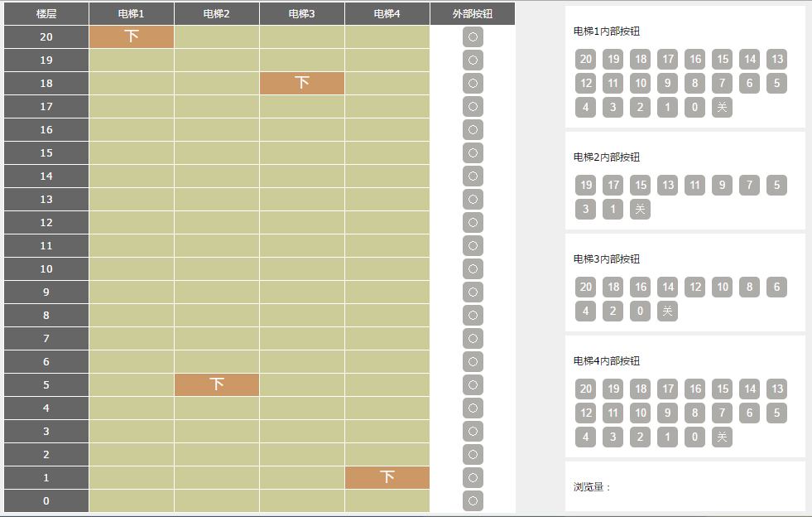This screenshot has height=517, width=812.
Task: Click the 外部按钮 column header
Action: pyautogui.click(x=473, y=14)
